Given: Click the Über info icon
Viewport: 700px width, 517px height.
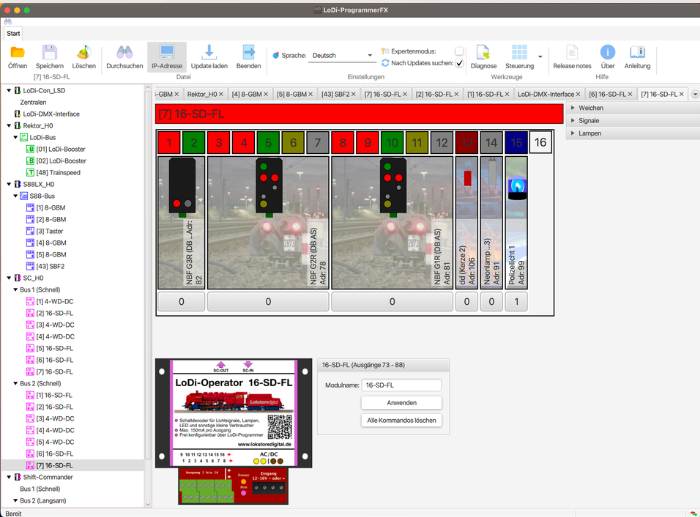Looking at the screenshot, I should 607,53.
